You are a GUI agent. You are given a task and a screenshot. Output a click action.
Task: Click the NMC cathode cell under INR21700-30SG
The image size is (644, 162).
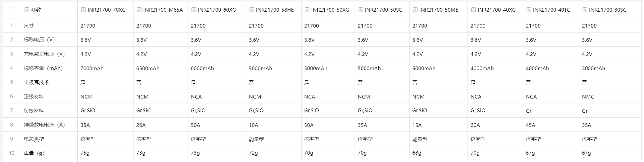(588, 97)
